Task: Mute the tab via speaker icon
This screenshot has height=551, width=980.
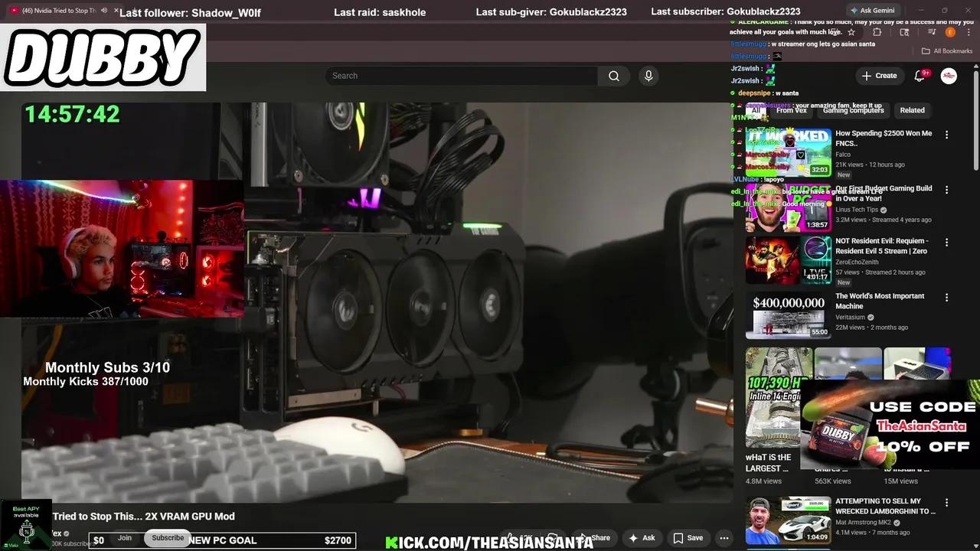Action: click(104, 11)
